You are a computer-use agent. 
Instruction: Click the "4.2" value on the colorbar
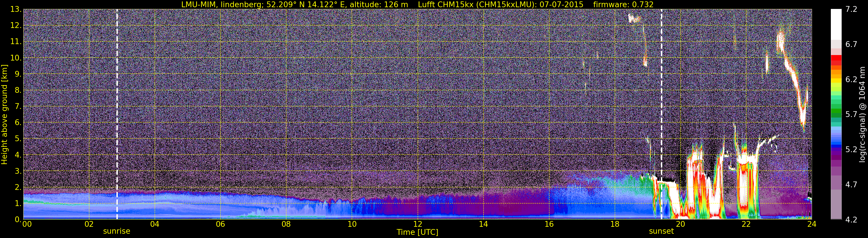pyautogui.click(x=851, y=220)
